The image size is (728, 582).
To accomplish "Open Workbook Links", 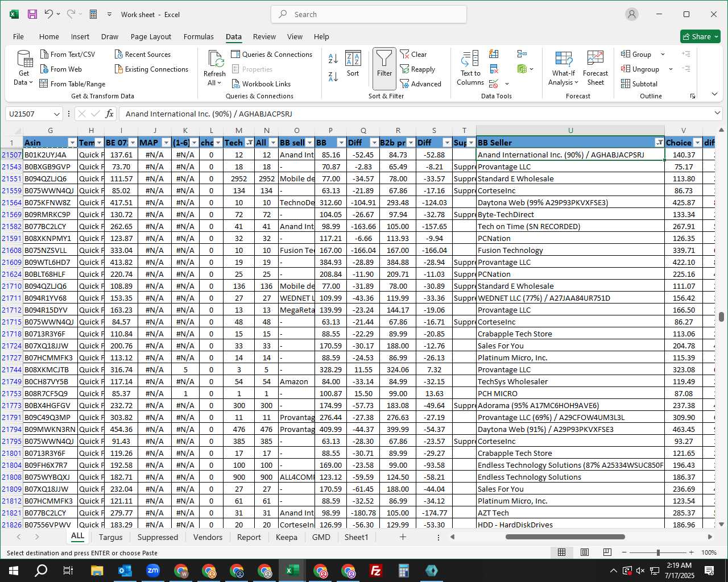I will [261, 84].
